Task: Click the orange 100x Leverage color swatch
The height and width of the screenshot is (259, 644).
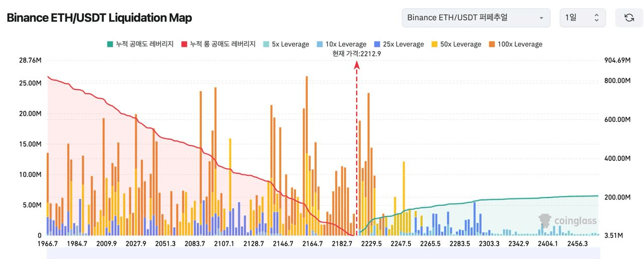Action: pyautogui.click(x=492, y=44)
